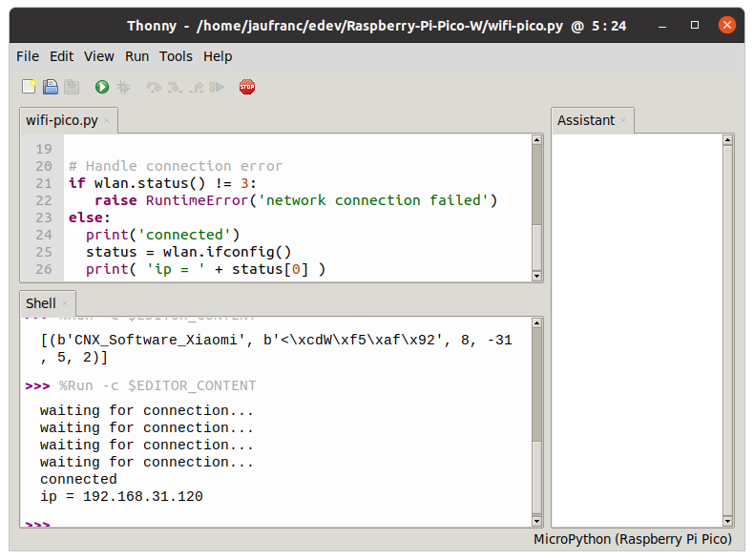Click line number 21 in the gutter
Image resolution: width=754 pixels, height=560 pixels.
(44, 183)
